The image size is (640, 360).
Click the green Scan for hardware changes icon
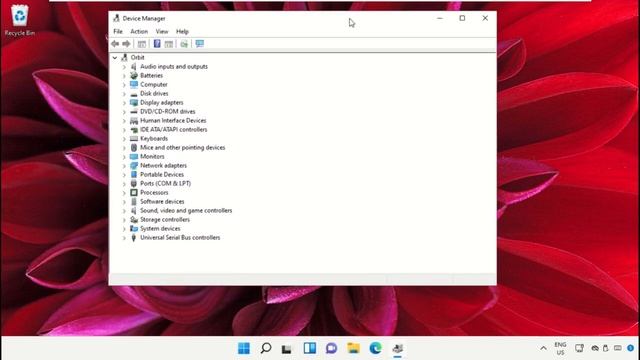tap(184, 44)
